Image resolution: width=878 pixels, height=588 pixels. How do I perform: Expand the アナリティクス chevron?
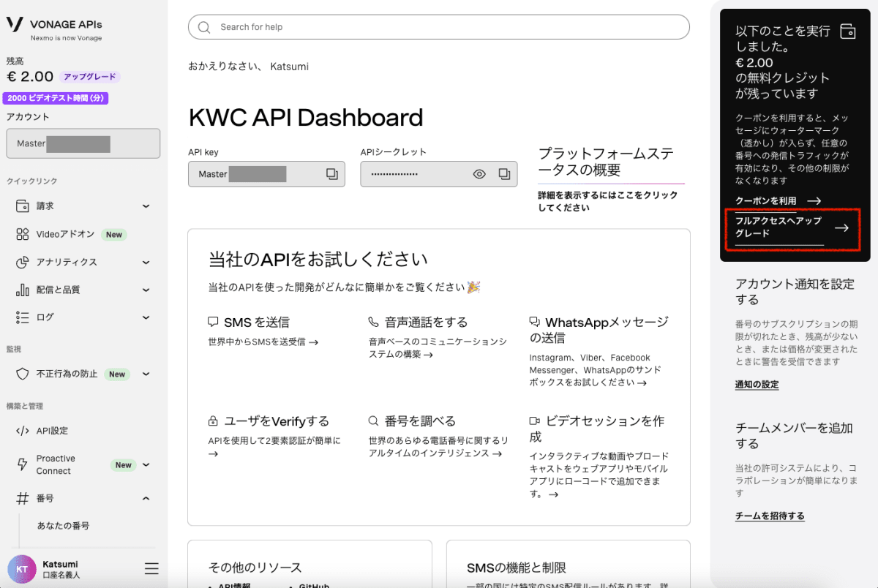146,262
